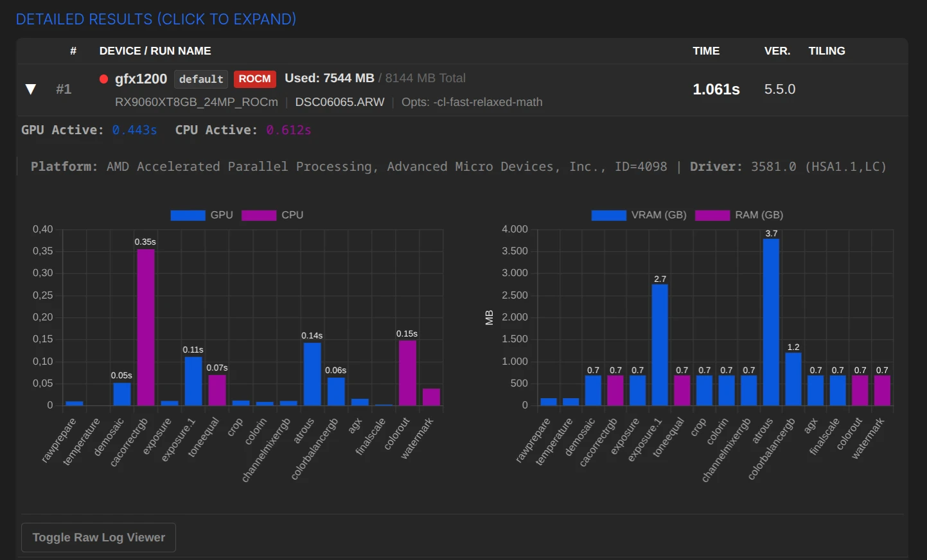Toggle VRAM (GB) series in the memory legend
This screenshot has width=927, height=560.
[x=639, y=215]
